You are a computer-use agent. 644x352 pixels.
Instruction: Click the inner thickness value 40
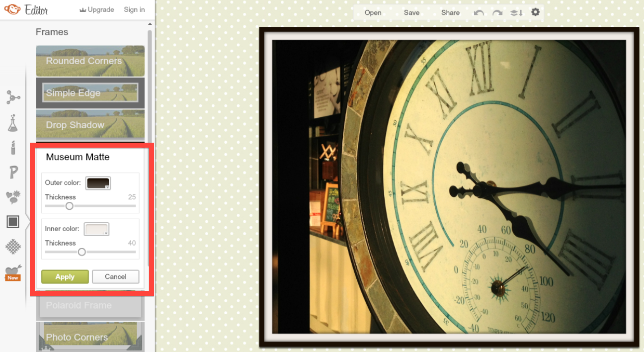tap(132, 243)
